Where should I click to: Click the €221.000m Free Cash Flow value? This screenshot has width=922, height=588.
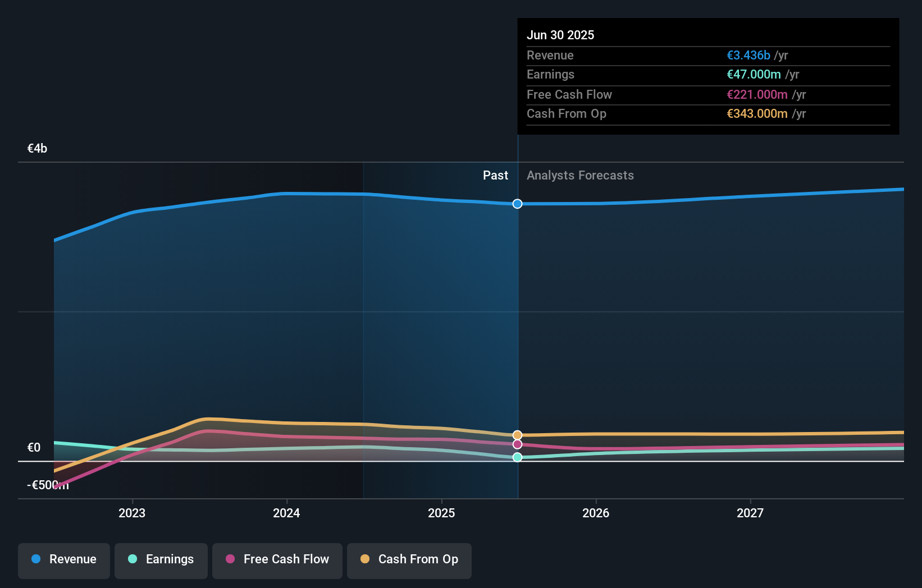(x=757, y=94)
